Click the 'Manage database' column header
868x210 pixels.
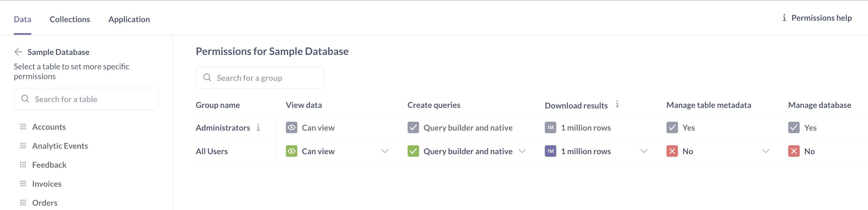coord(819,105)
